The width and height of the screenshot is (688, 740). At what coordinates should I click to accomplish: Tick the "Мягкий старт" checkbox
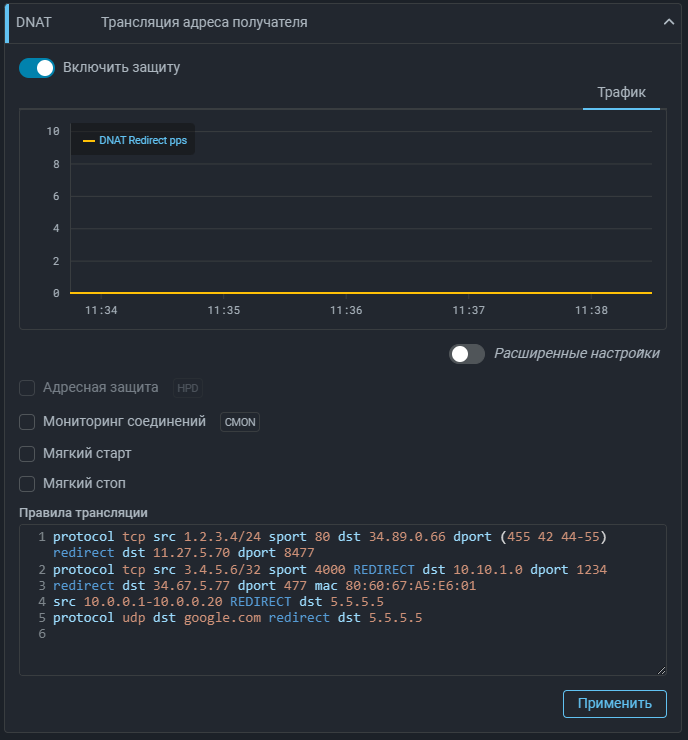pyautogui.click(x=27, y=454)
